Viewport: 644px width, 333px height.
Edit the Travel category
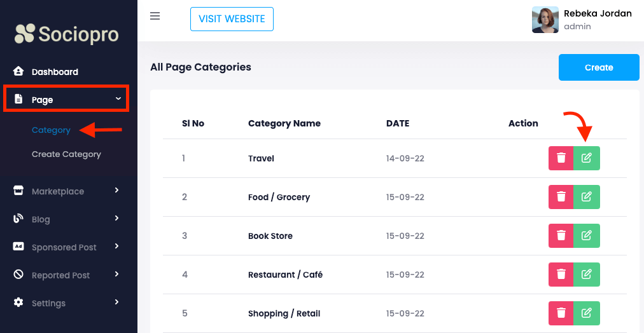pyautogui.click(x=587, y=158)
